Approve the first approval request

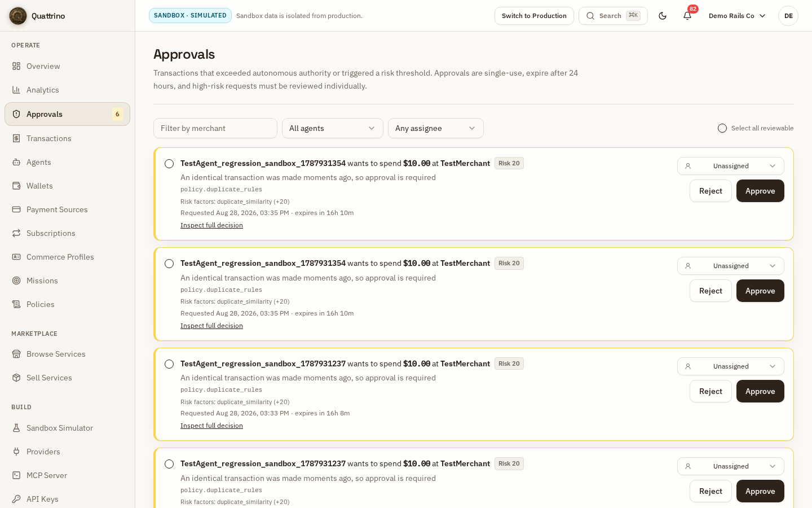pyautogui.click(x=760, y=191)
